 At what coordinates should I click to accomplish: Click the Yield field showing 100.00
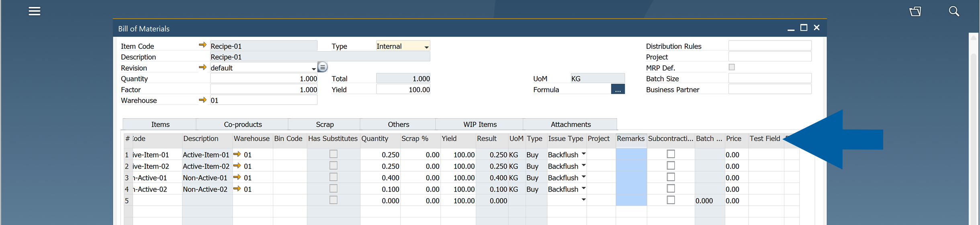(403, 89)
